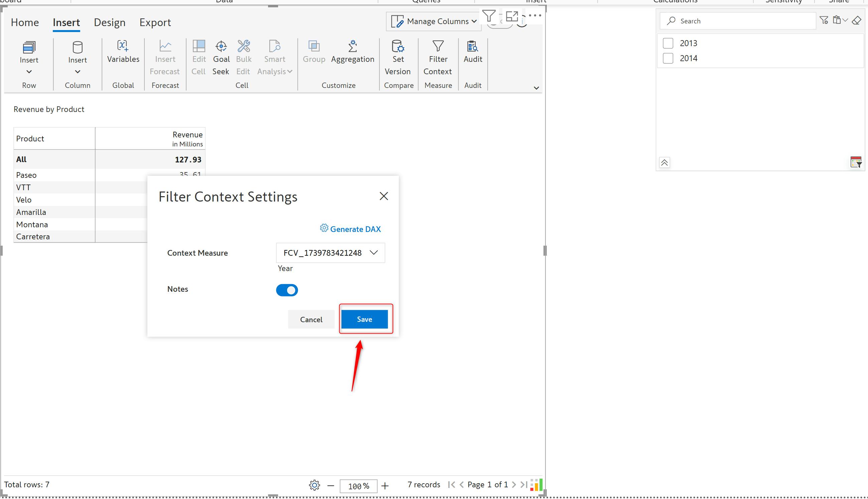Screen dimensions: 868x499
Task: Expand the Manage Columns dropdown
Action: click(434, 21)
